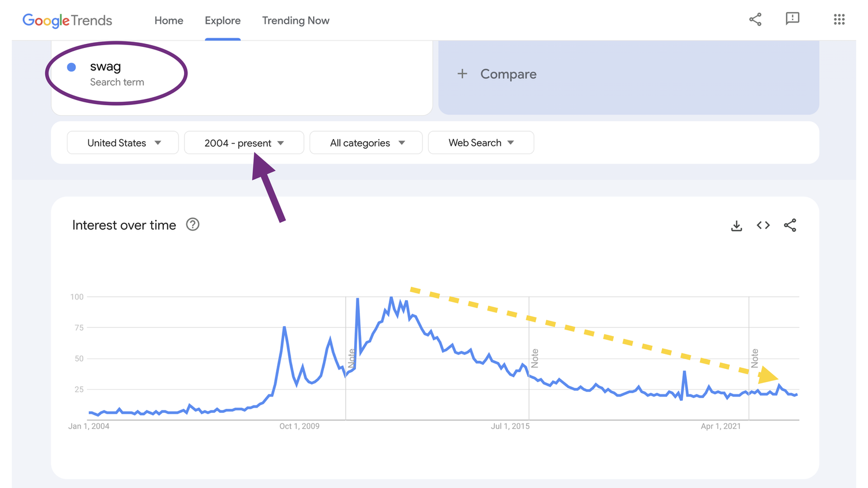This screenshot has width=868, height=488.
Task: Expand the 2004 - present time range
Action: (244, 143)
